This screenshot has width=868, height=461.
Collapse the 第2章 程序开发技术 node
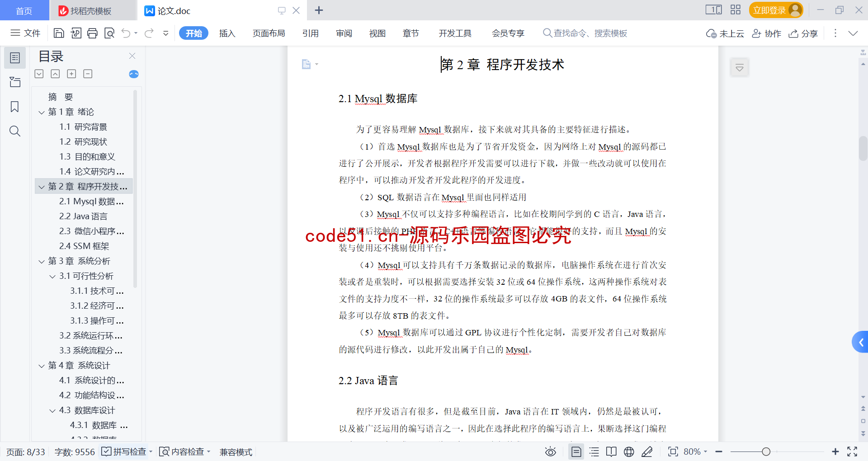tap(42, 187)
